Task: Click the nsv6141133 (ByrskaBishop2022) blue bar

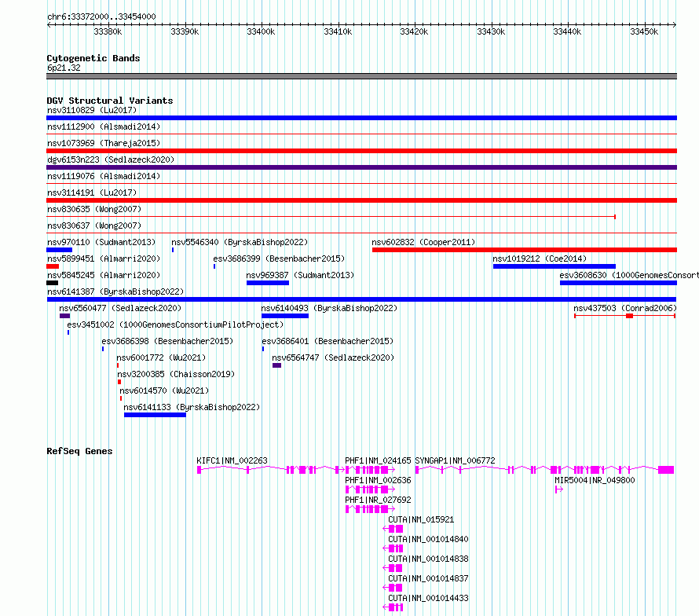Action: pos(155,415)
